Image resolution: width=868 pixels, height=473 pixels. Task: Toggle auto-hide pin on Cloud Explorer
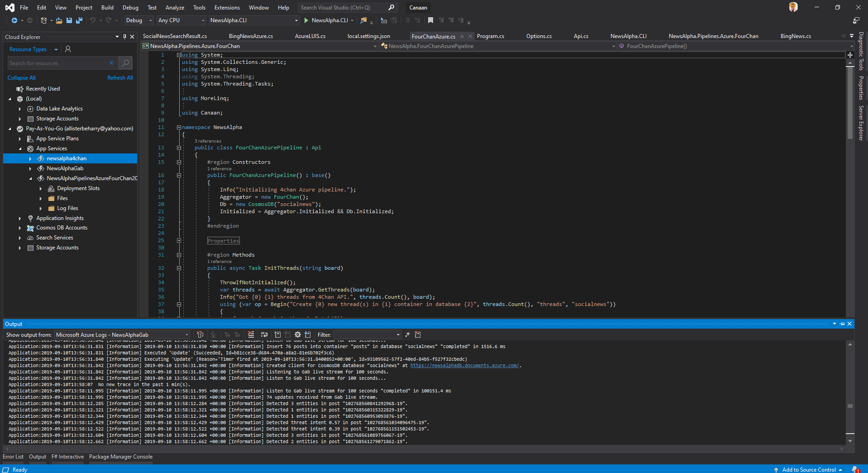coord(125,37)
